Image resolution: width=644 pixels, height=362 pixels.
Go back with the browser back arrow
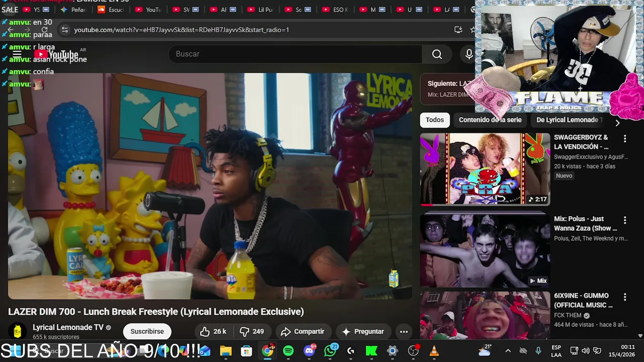11,30
